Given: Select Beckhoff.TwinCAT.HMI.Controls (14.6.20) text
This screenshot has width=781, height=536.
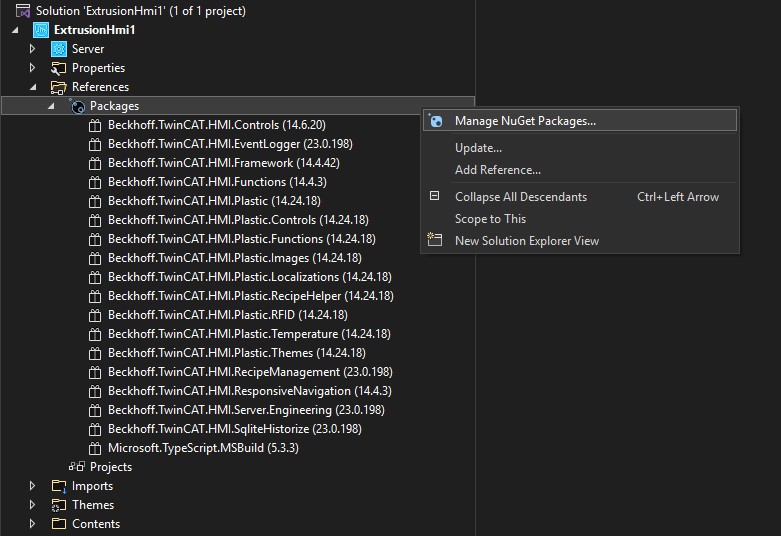Looking at the screenshot, I should coord(217,125).
